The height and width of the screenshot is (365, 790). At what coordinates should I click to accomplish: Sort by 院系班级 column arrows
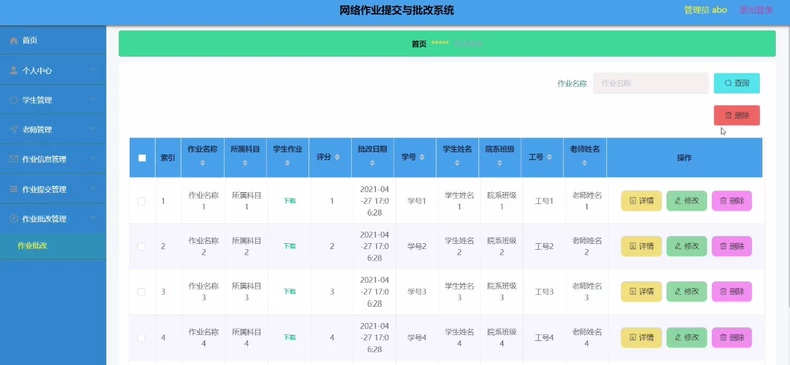[499, 163]
